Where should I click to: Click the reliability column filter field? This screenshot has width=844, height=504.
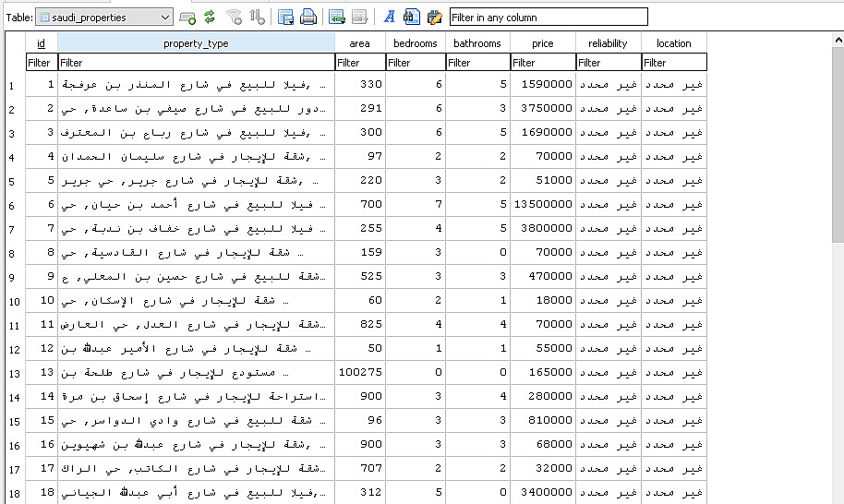[609, 63]
